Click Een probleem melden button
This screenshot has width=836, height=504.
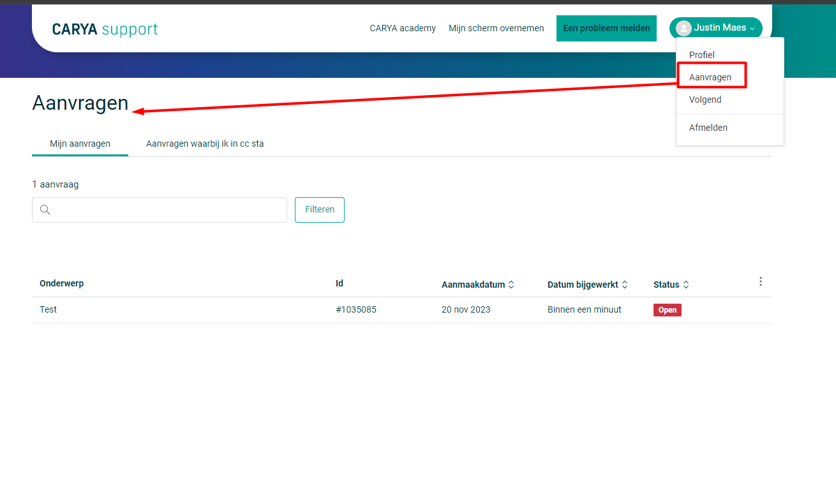[x=606, y=28]
